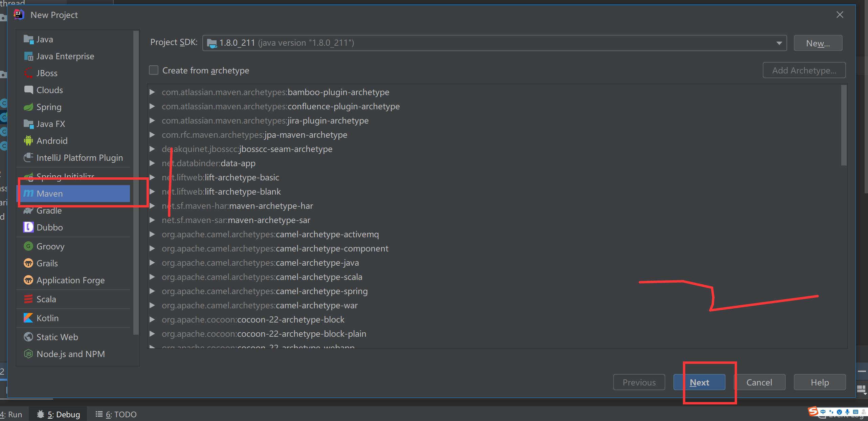Choose the Scala icon
The image size is (868, 421).
[28, 299]
